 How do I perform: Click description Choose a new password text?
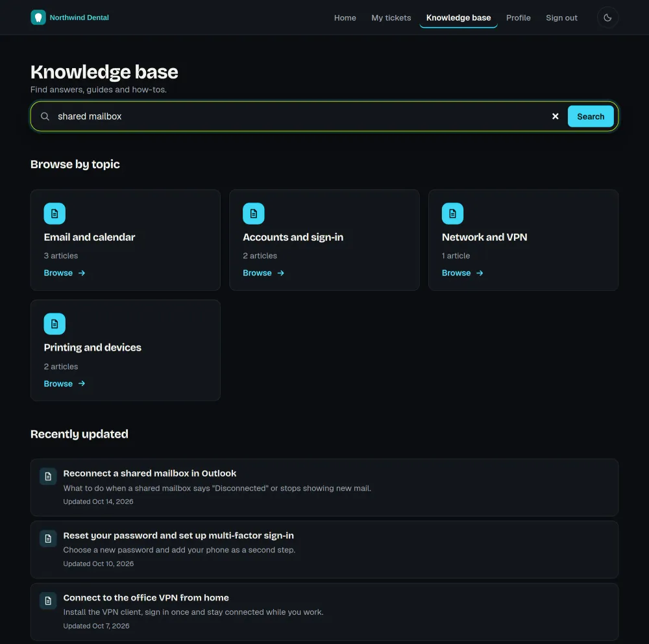[x=179, y=550]
